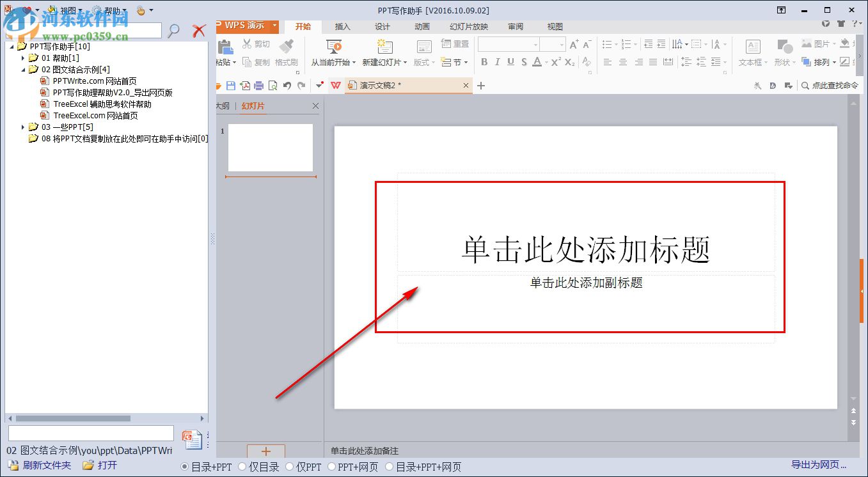
Task: Click 刷新文件夹 button
Action: click(x=40, y=465)
